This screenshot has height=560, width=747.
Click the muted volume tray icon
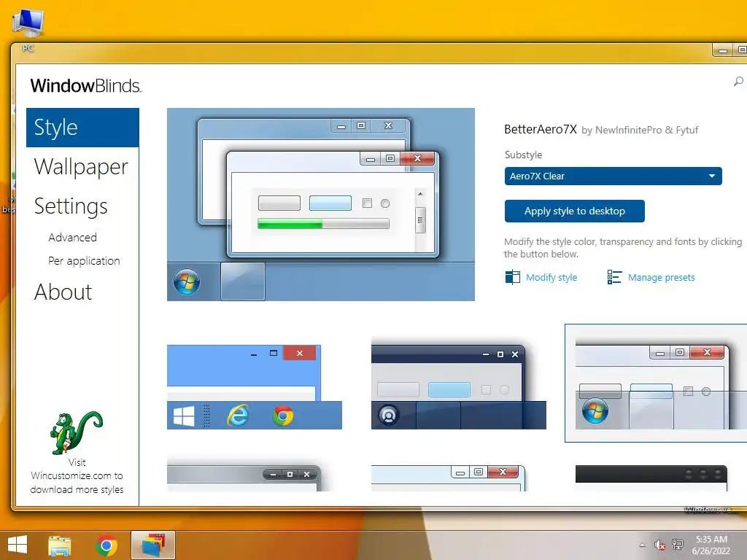click(x=659, y=545)
